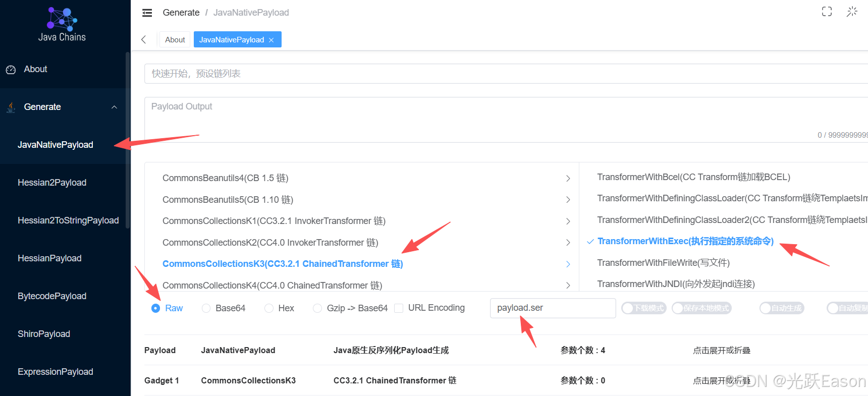Click inside the Payload Output text area
The image size is (868, 396).
[506, 120]
